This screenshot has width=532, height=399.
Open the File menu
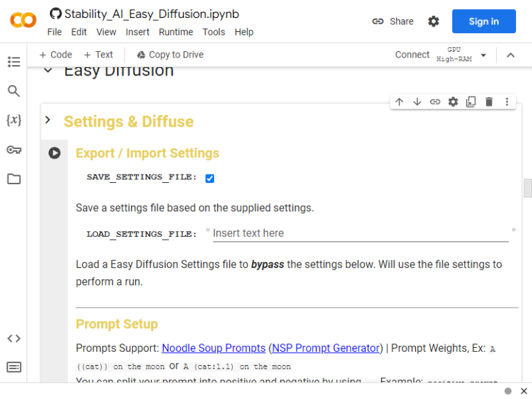click(x=54, y=32)
